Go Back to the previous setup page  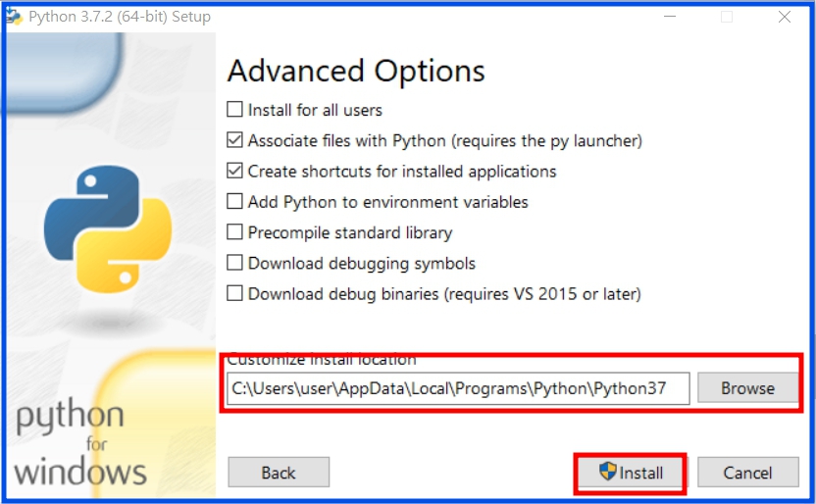[x=279, y=473]
